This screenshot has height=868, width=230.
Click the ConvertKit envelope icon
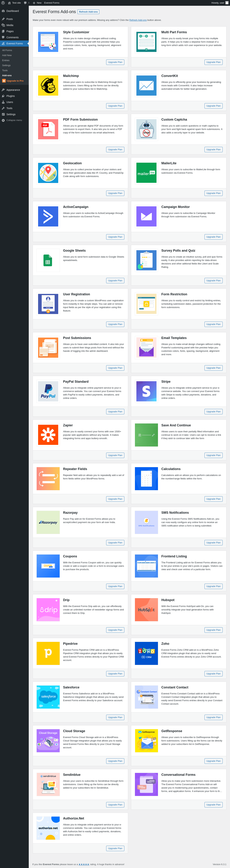(x=146, y=86)
